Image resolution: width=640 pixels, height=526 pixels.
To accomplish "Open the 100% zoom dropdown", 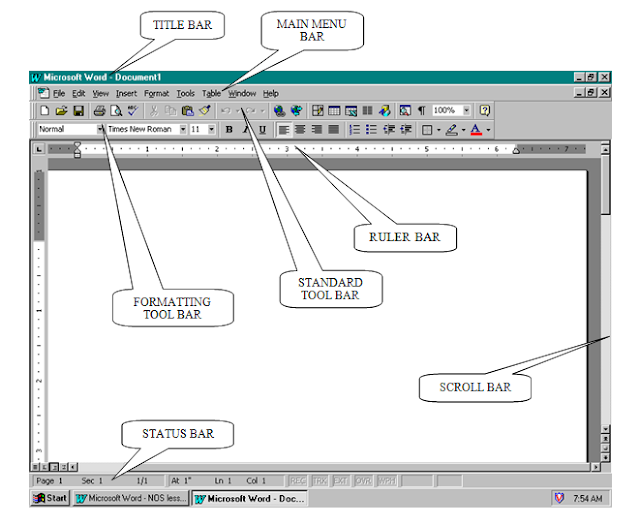I will coord(467,110).
